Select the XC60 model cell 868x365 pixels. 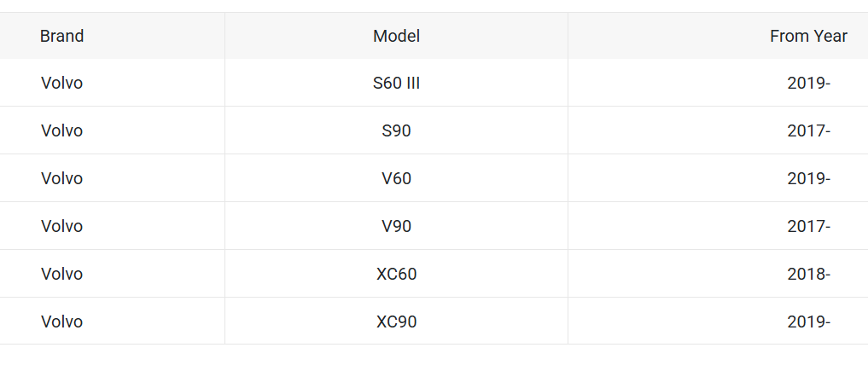pyautogui.click(x=396, y=275)
